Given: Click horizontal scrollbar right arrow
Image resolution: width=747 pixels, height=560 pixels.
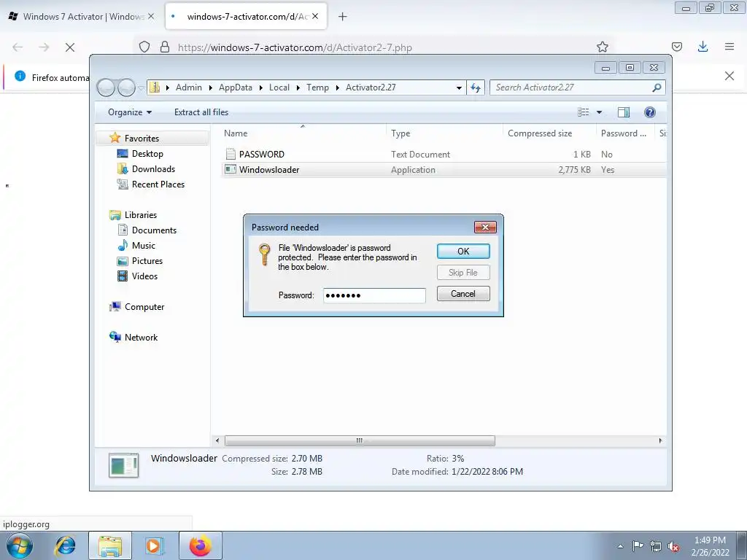Looking at the screenshot, I should (660, 441).
